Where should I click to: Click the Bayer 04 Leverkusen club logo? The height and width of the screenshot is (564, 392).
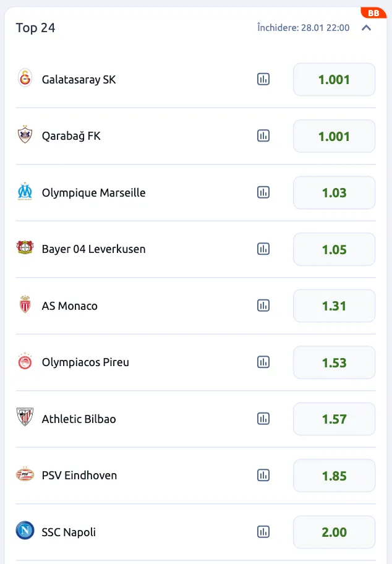(25, 249)
